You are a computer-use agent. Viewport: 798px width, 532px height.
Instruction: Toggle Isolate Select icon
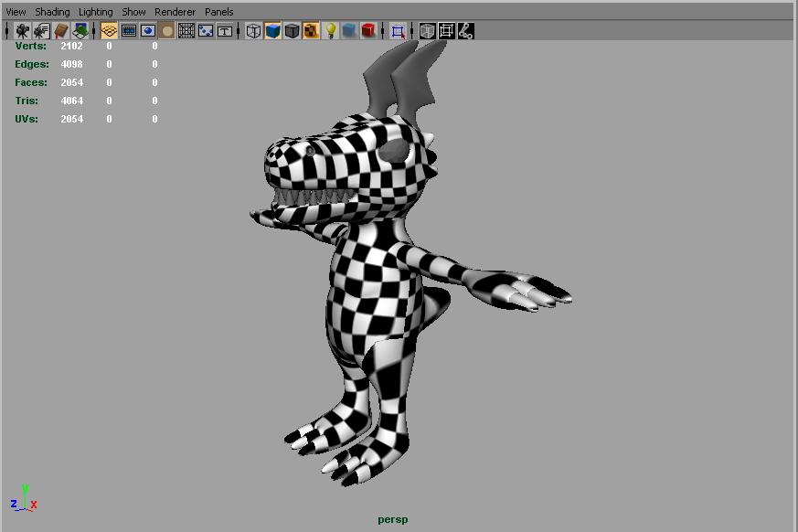tap(398, 31)
